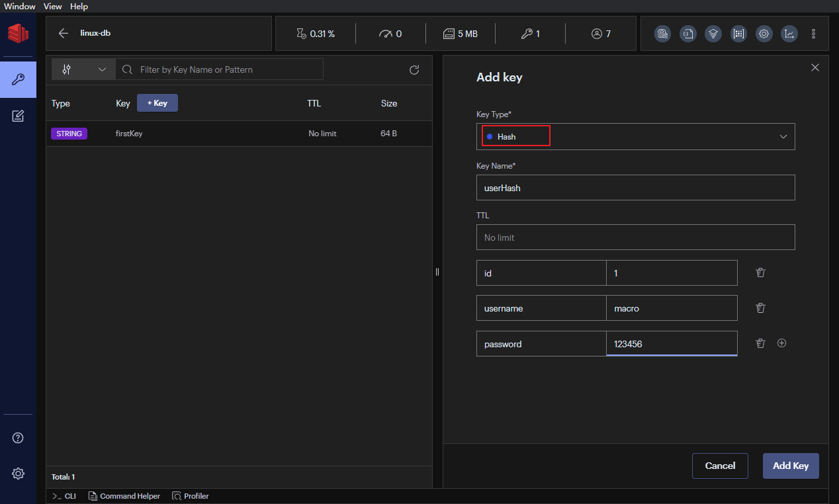
Task: Click the connected clients indicator showing 7
Action: pos(601,34)
